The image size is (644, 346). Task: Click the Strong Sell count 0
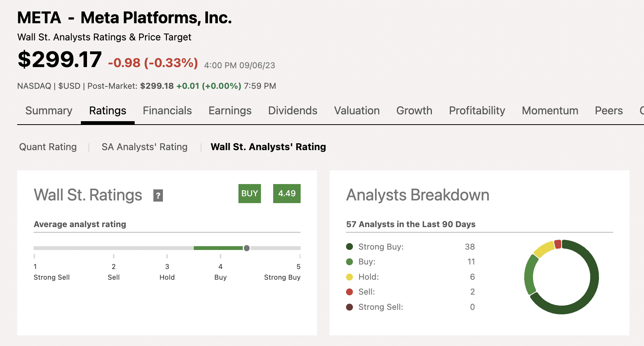pos(472,307)
